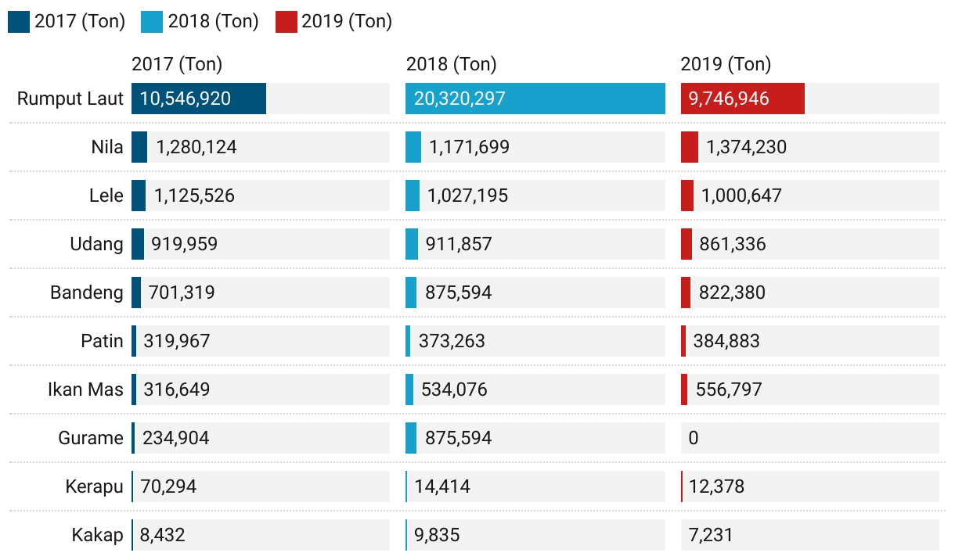955x560 pixels.
Task: Click the Udang value 911,857
Action: [x=459, y=244]
